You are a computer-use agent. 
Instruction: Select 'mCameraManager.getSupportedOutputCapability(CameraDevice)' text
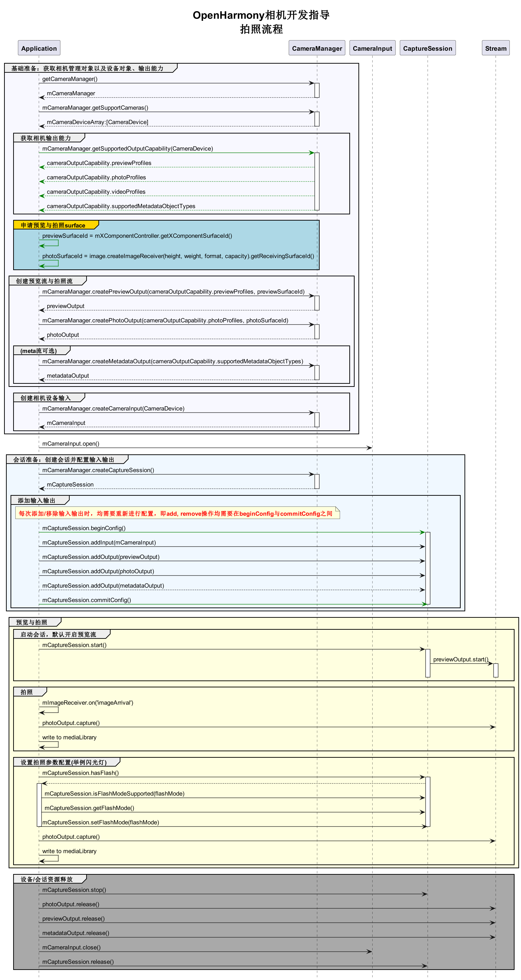pos(128,149)
